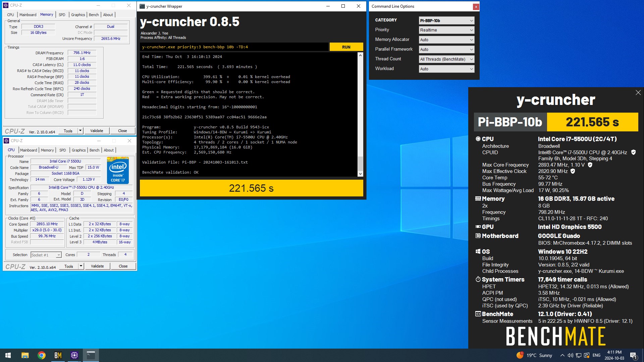Screen dimensions: 644x362
Task: Click the System Timers clock icon
Action: (x=478, y=279)
